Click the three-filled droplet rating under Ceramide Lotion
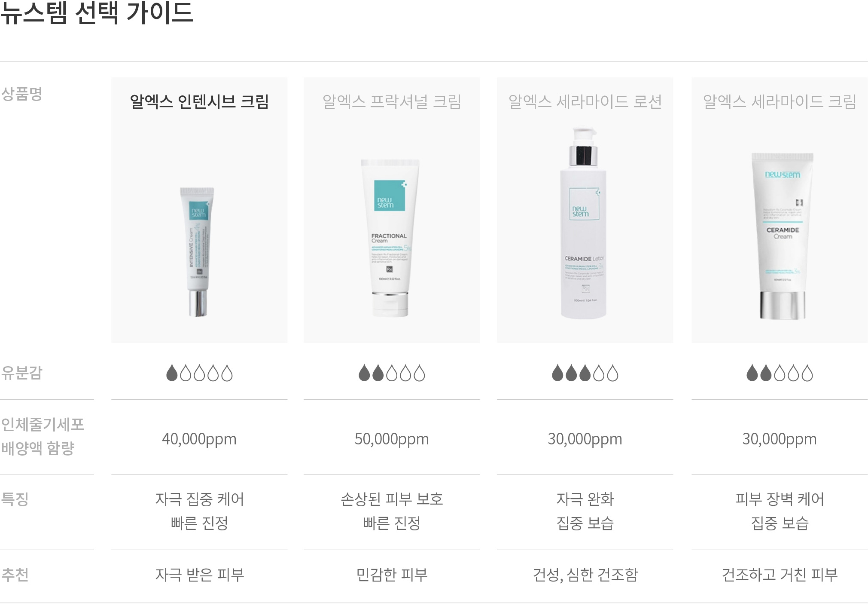This screenshot has width=868, height=606. (x=585, y=373)
